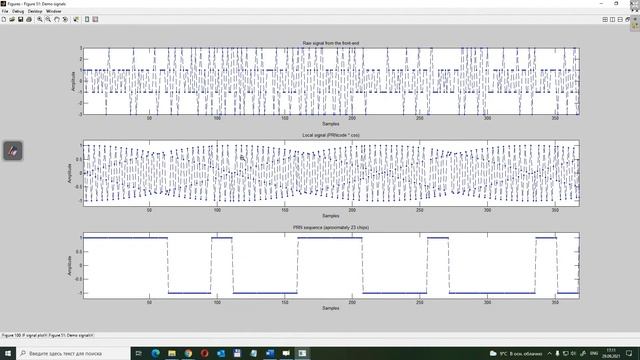Open Opera browser from the taskbar
Viewport: 640px width, 360px height.
pos(204,353)
